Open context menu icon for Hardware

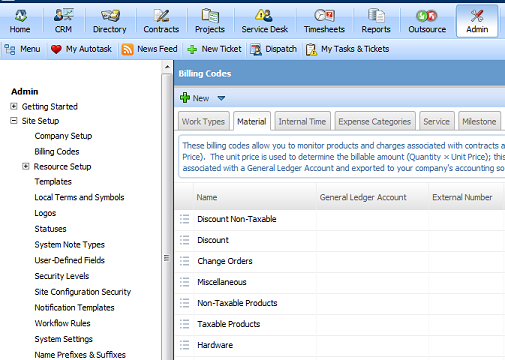click(185, 345)
